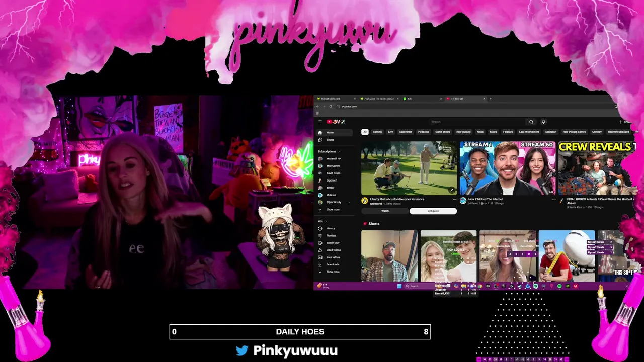Image resolution: width=644 pixels, height=362 pixels.
Task: Click the Windows Start button on taskbar
Action: (x=399, y=286)
